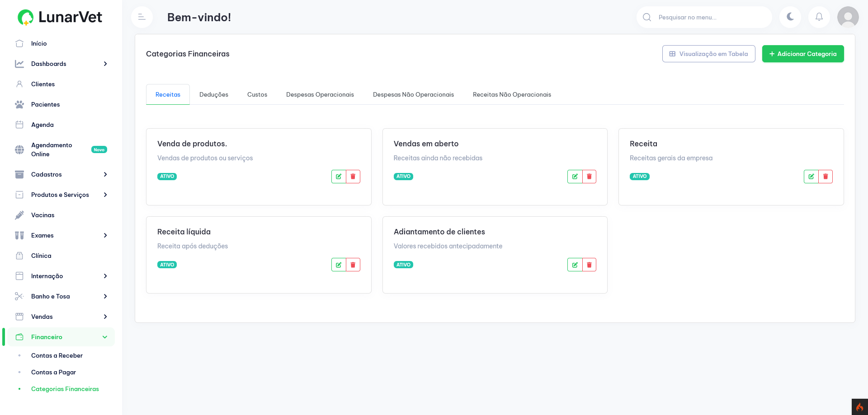Click the Clínica sidebar icon

(19, 256)
